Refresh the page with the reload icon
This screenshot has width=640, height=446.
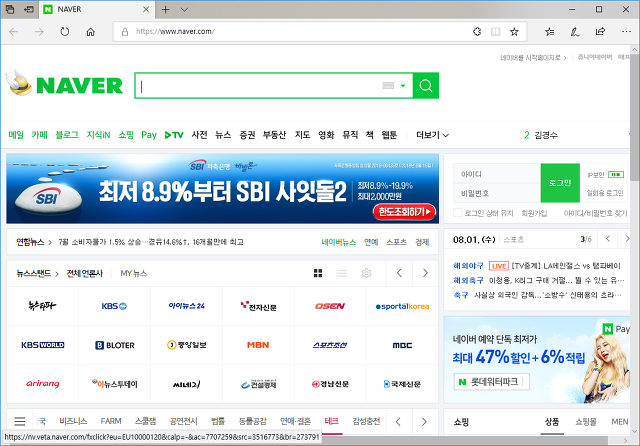(x=64, y=31)
